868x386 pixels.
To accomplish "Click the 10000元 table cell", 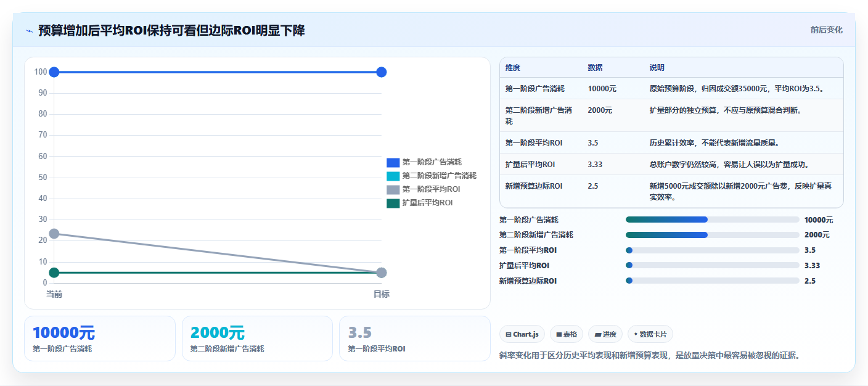I will click(x=602, y=89).
